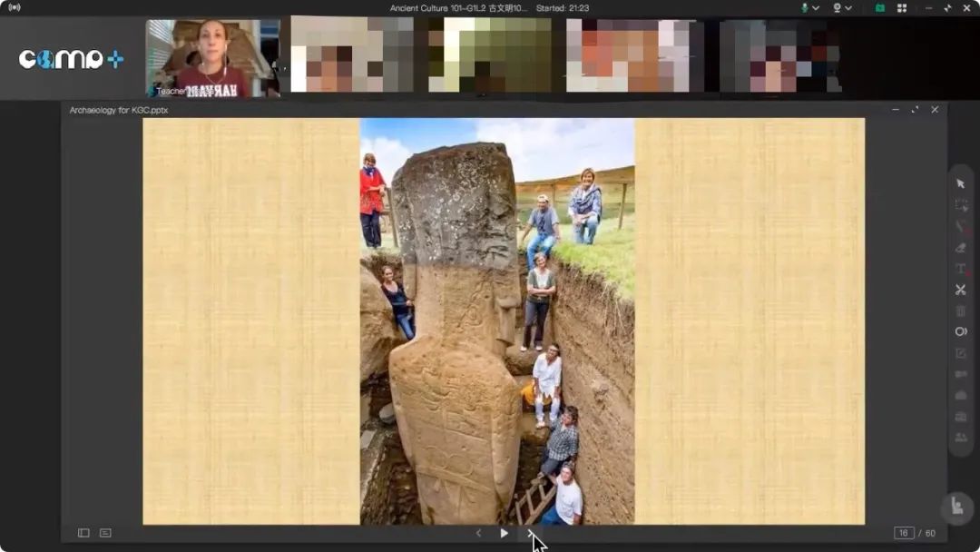
Task: Toggle the microphone mute
Action: [804, 8]
